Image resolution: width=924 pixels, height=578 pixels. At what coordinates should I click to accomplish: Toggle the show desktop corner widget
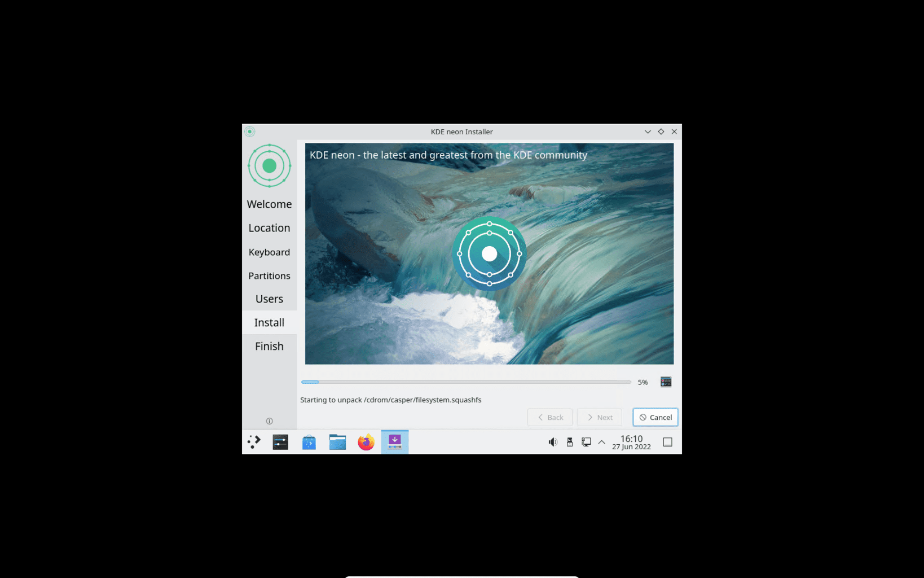[667, 442]
